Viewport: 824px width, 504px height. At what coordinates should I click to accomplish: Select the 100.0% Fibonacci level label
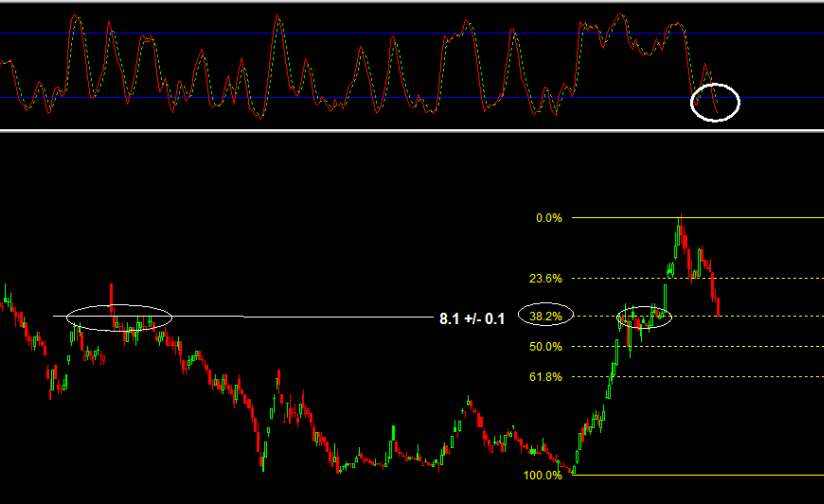click(x=542, y=475)
